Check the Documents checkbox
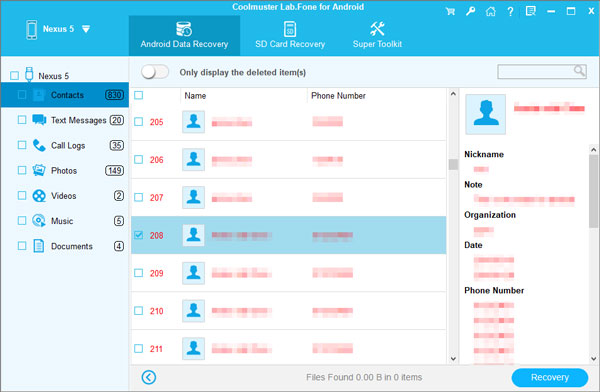Viewport: 600px width, 392px height. 22,246
